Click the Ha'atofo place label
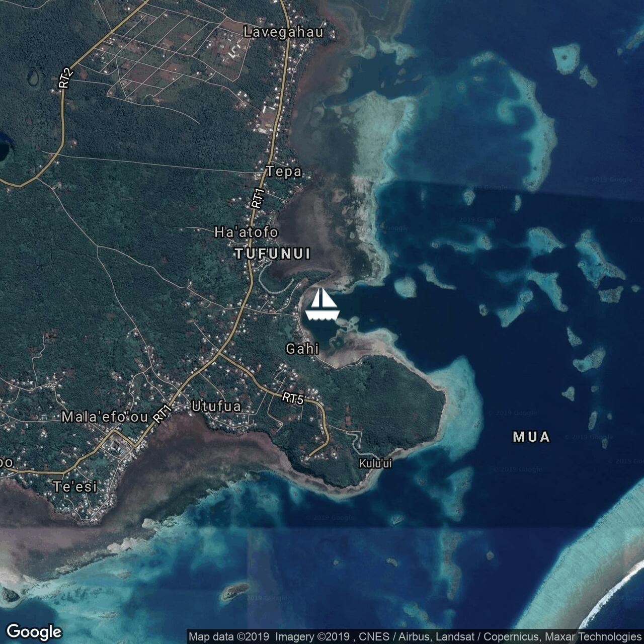 point(246,232)
